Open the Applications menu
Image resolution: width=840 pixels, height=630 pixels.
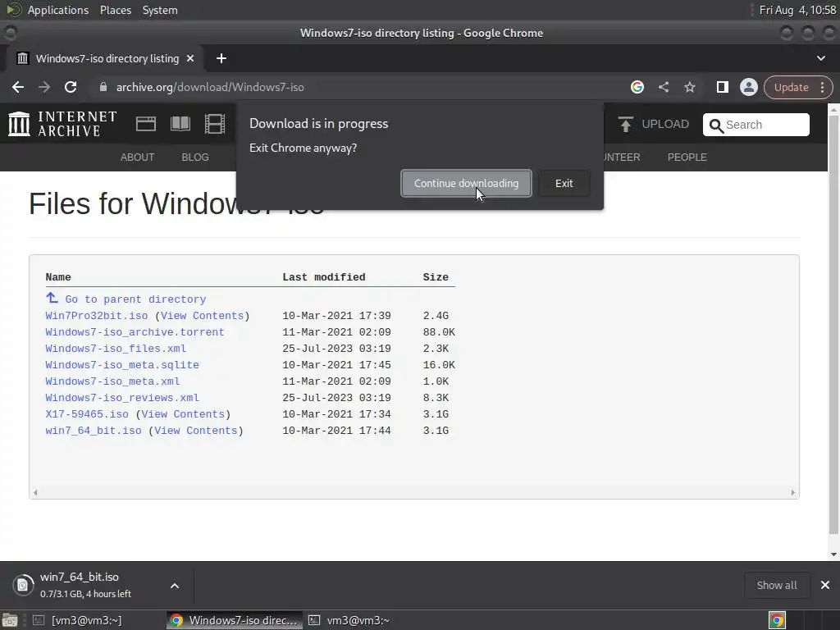tap(58, 10)
